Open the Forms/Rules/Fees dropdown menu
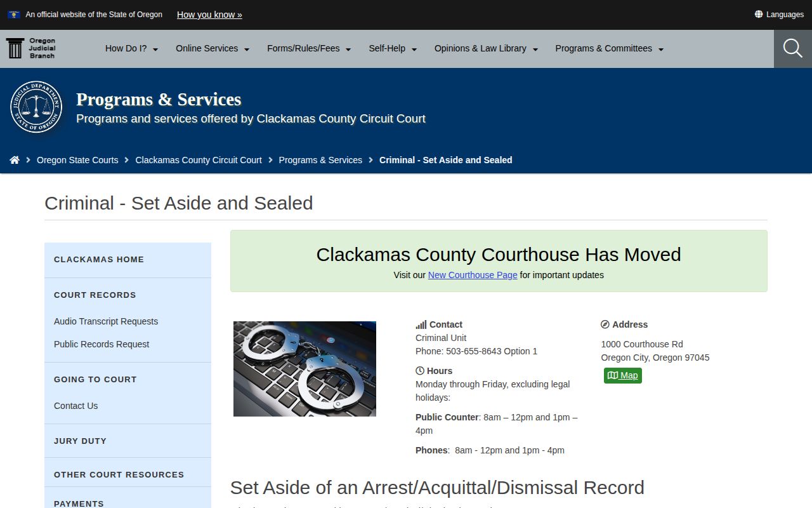This screenshot has height=508, width=812. (309, 48)
